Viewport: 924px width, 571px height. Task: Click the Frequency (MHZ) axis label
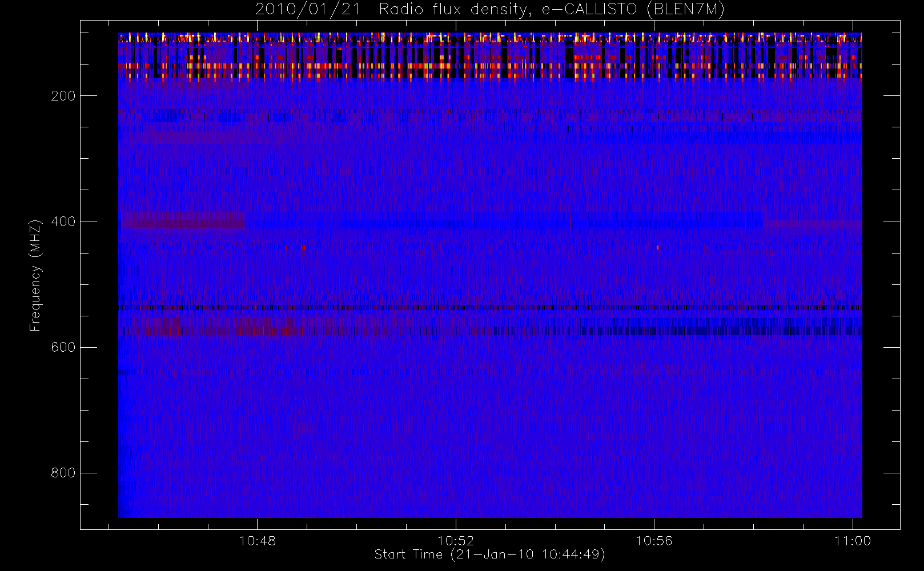pos(35,275)
